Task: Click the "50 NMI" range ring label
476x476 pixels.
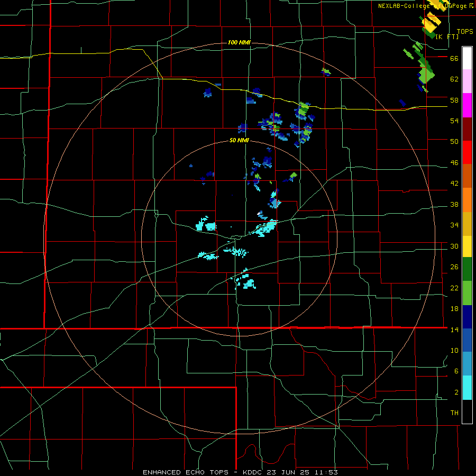Action: pyautogui.click(x=239, y=140)
